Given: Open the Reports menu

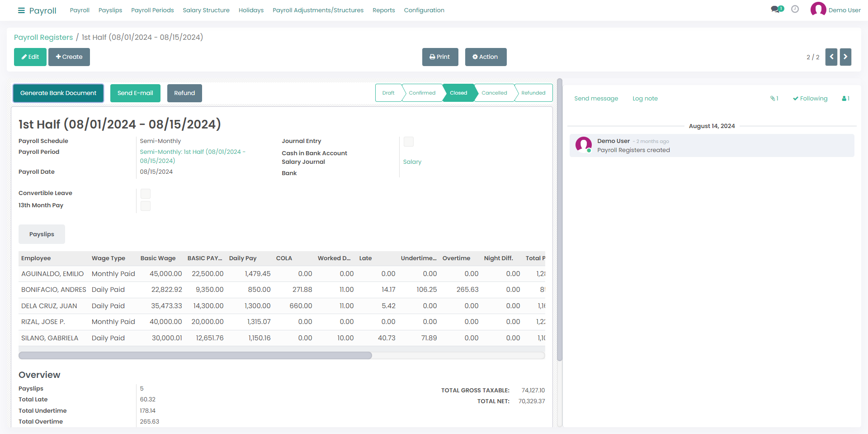Looking at the screenshot, I should pyautogui.click(x=384, y=10).
